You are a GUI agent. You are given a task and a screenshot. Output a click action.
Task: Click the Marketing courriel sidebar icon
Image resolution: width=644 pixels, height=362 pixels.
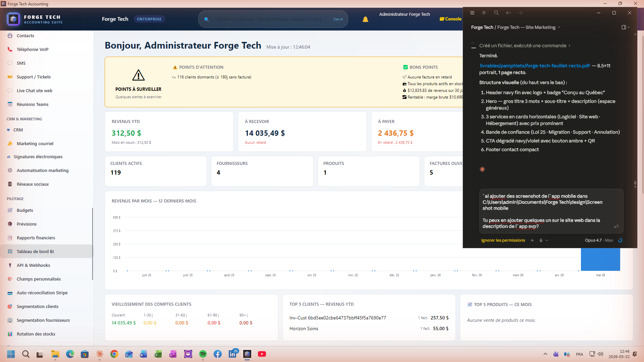pos(10,143)
